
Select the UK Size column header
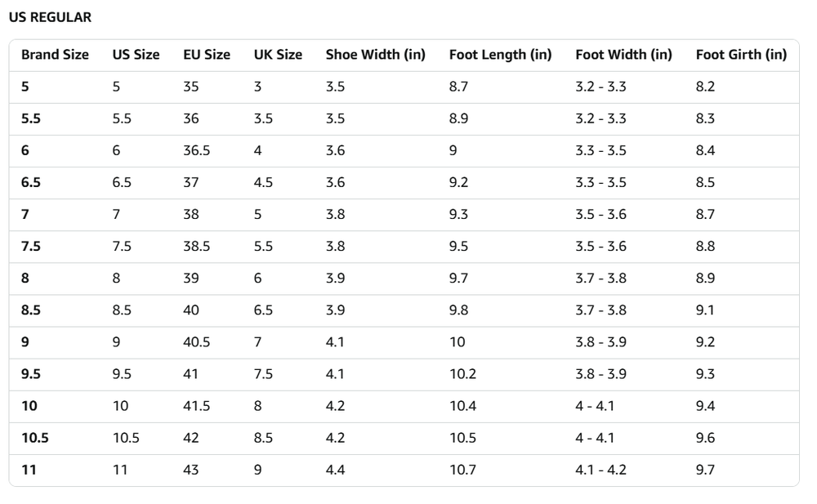point(278,55)
